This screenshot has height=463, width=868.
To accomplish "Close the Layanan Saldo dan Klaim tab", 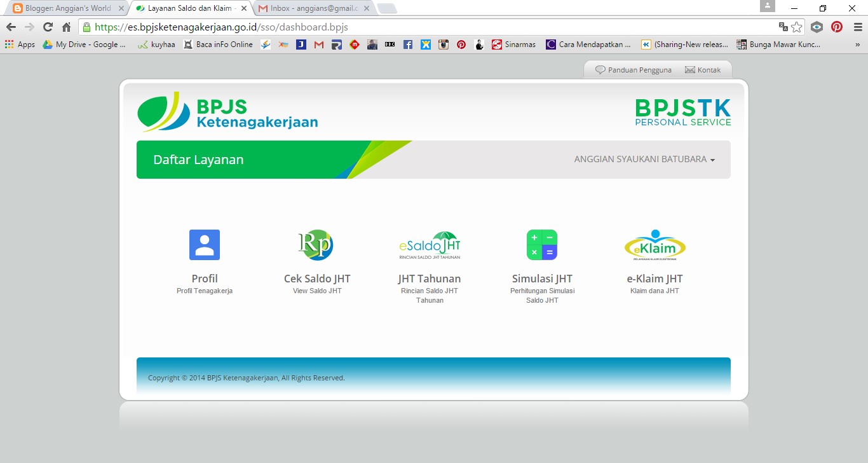I will pyautogui.click(x=244, y=8).
